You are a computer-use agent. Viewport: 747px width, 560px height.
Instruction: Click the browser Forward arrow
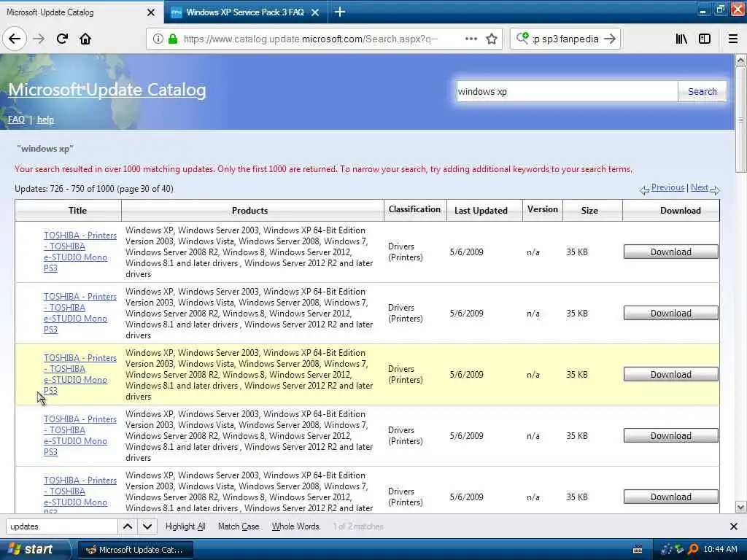pyautogui.click(x=39, y=39)
